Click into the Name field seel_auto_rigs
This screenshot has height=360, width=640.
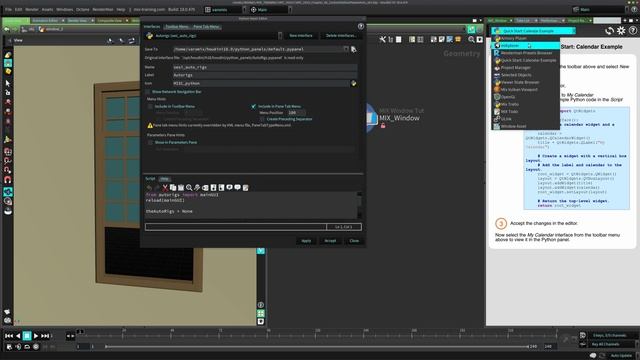[264, 67]
